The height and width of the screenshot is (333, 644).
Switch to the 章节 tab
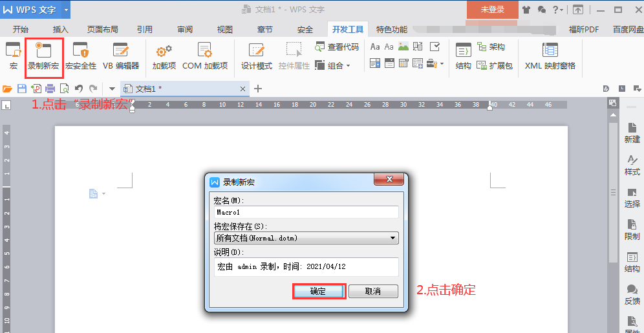(x=265, y=29)
